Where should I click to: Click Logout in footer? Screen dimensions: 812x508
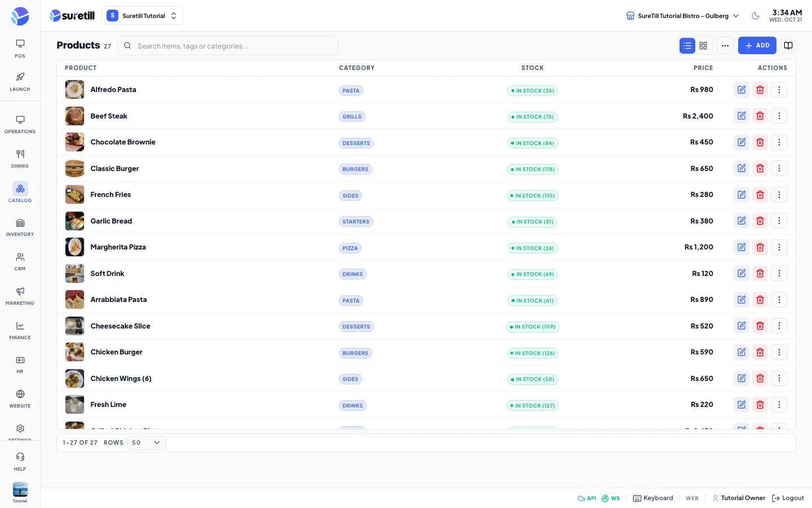(x=788, y=498)
